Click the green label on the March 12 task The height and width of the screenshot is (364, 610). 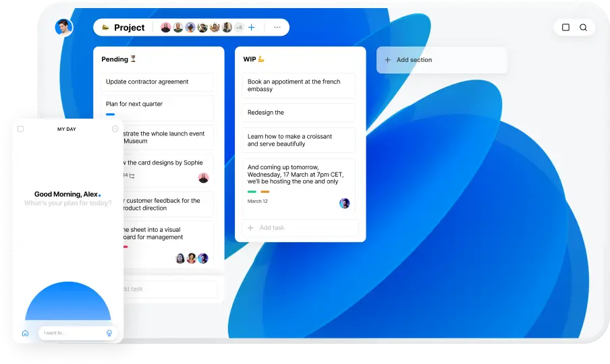point(252,191)
